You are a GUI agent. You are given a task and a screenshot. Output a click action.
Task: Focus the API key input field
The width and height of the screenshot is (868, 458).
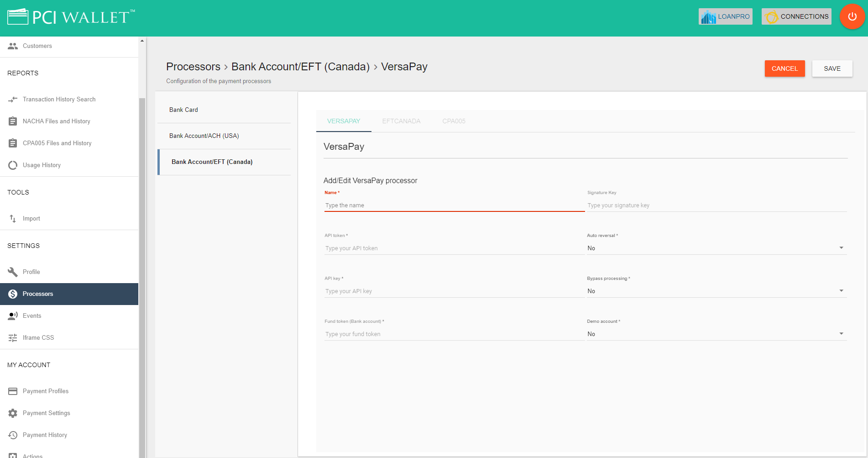click(x=454, y=291)
